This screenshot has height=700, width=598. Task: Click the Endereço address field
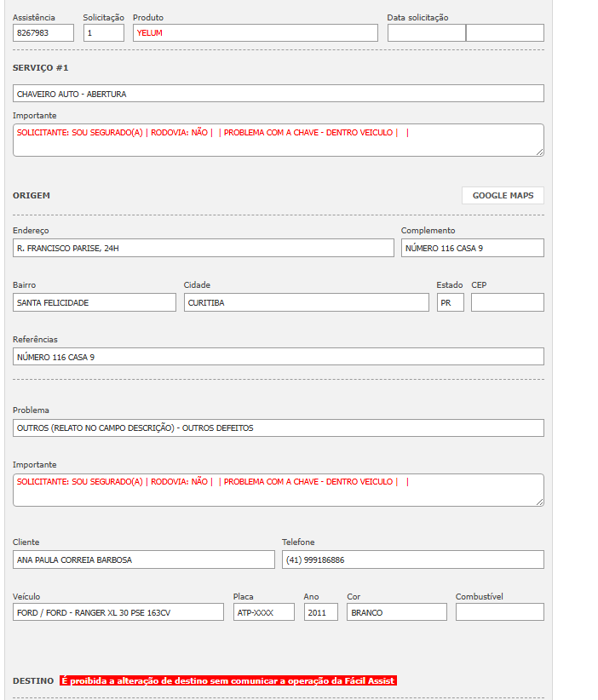click(203, 248)
